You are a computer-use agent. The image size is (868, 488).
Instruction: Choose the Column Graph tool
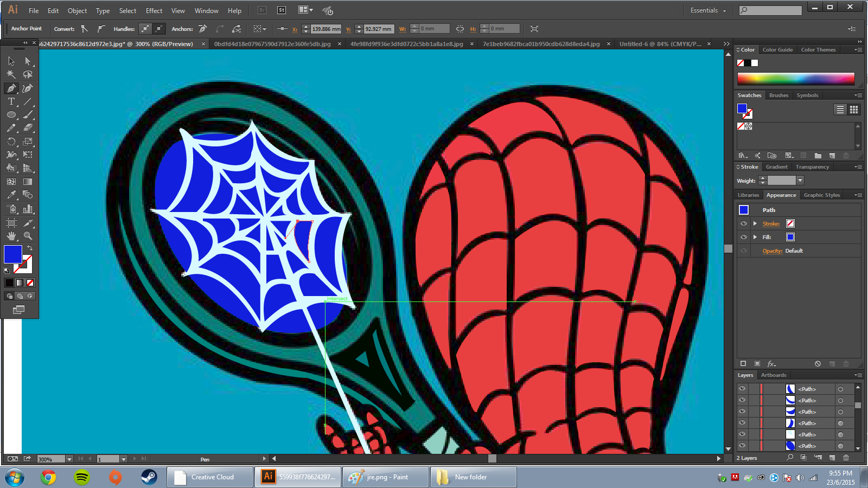point(28,209)
